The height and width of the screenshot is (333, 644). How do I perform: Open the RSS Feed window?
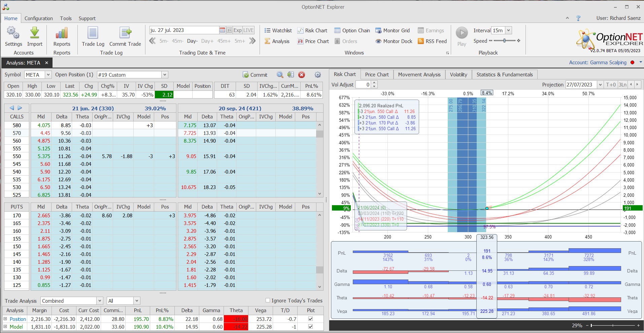click(x=432, y=41)
